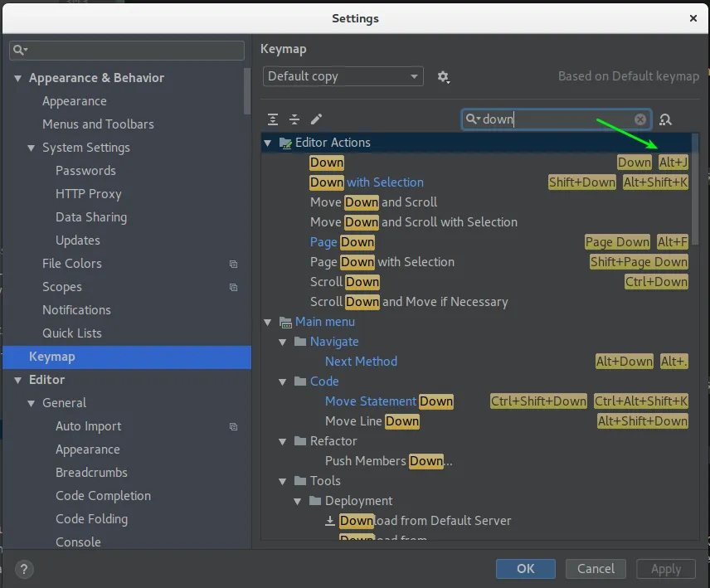Select 'Move Down and Scroll' action row

373,202
